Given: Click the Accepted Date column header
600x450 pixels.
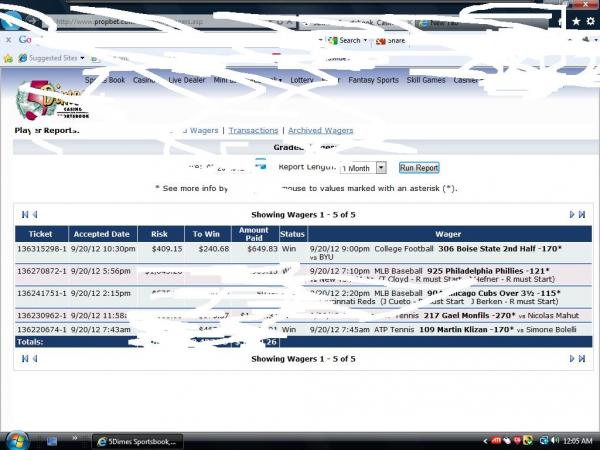Looking at the screenshot, I should [100, 233].
